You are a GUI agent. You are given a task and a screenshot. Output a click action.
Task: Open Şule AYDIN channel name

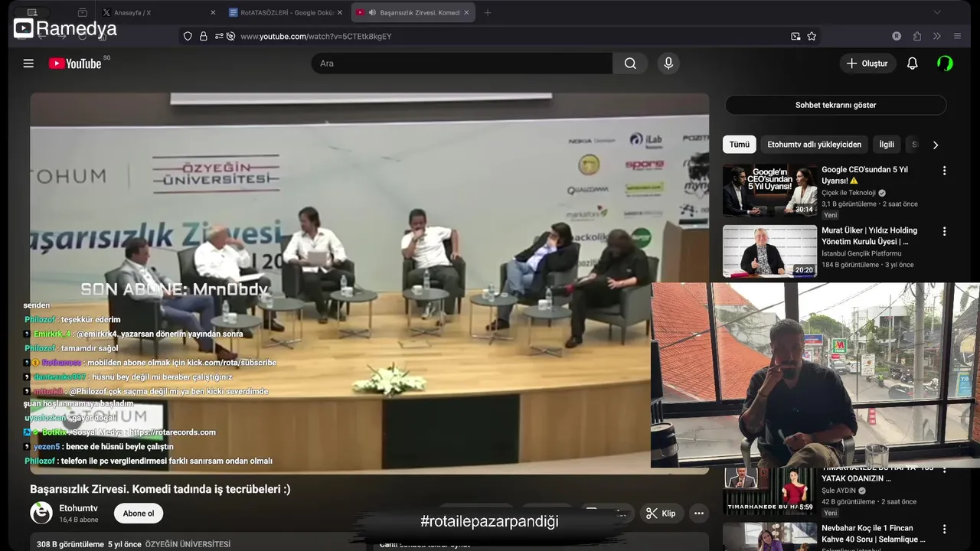[x=839, y=491]
